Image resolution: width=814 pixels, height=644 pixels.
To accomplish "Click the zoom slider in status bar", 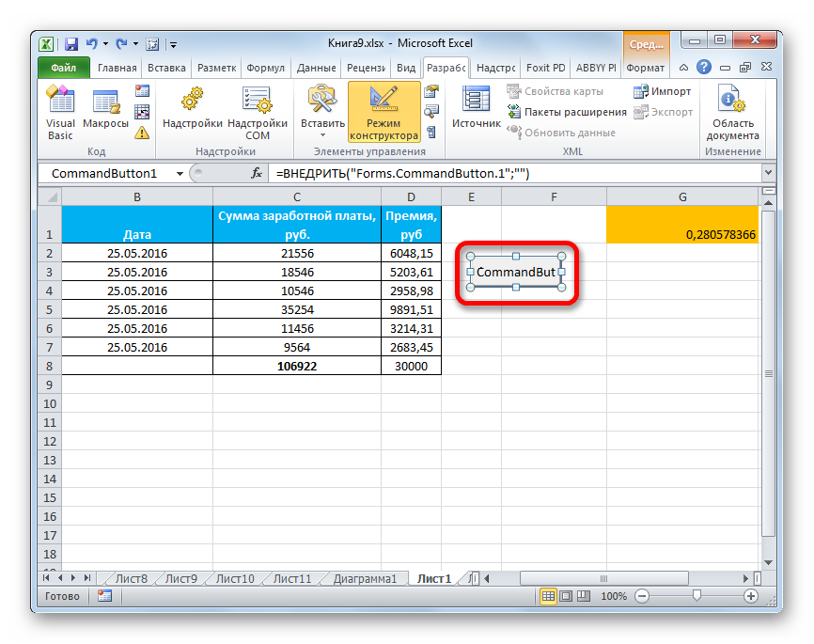I will coord(696,596).
